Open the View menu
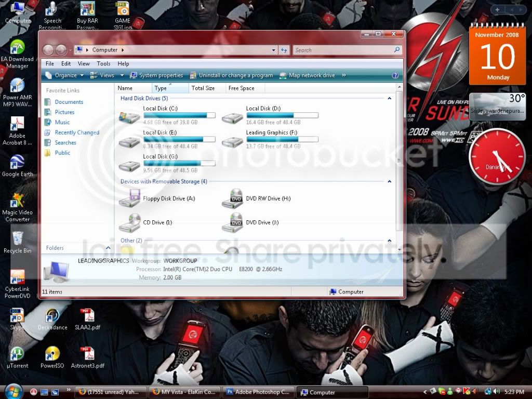 84,64
